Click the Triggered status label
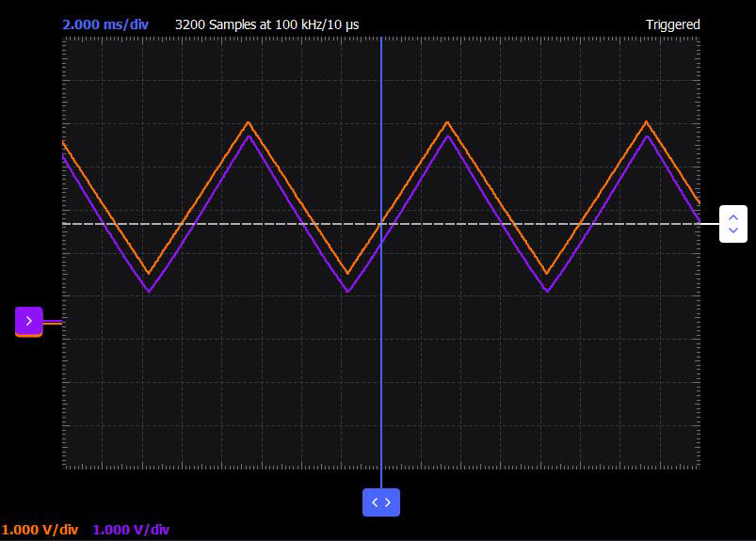This screenshot has width=756, height=541. (672, 24)
